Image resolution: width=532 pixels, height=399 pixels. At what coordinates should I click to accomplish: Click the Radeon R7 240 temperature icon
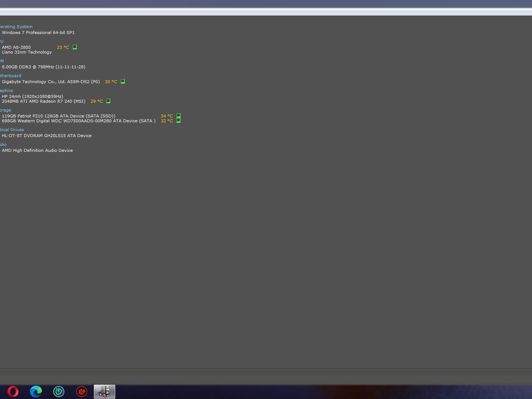108,101
